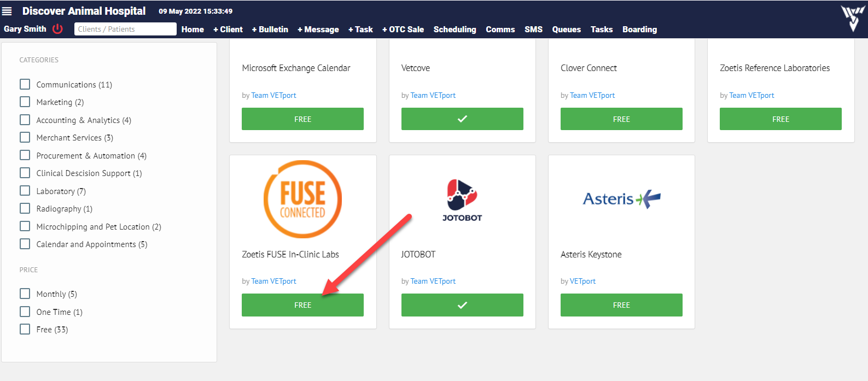Open Team VETport link under Microsoft Exchange Calendar

[x=274, y=95]
